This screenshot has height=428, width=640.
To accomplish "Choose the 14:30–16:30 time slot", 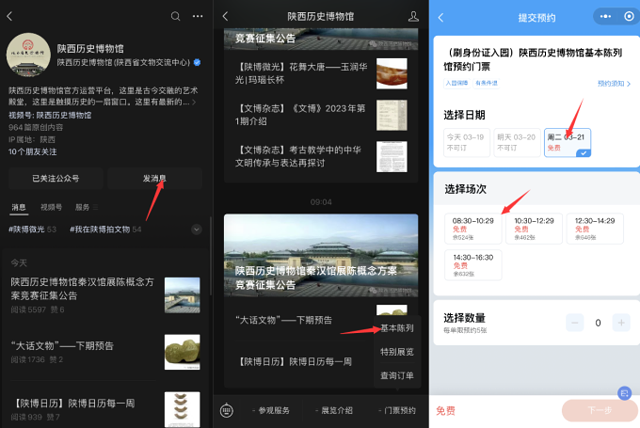I will click(x=472, y=262).
